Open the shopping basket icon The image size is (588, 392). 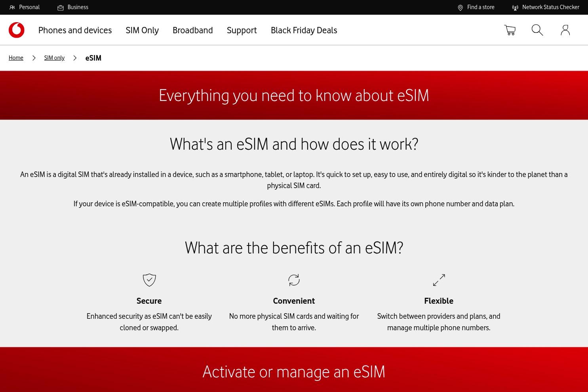pos(510,30)
